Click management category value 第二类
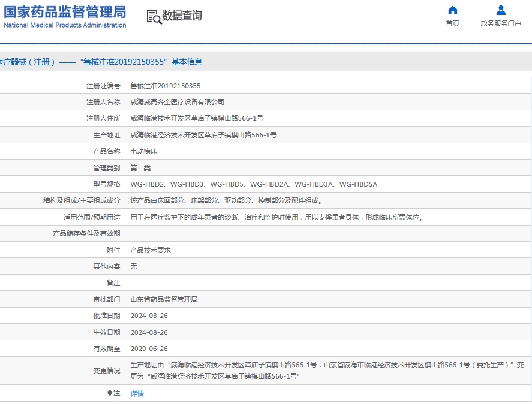 140,168
